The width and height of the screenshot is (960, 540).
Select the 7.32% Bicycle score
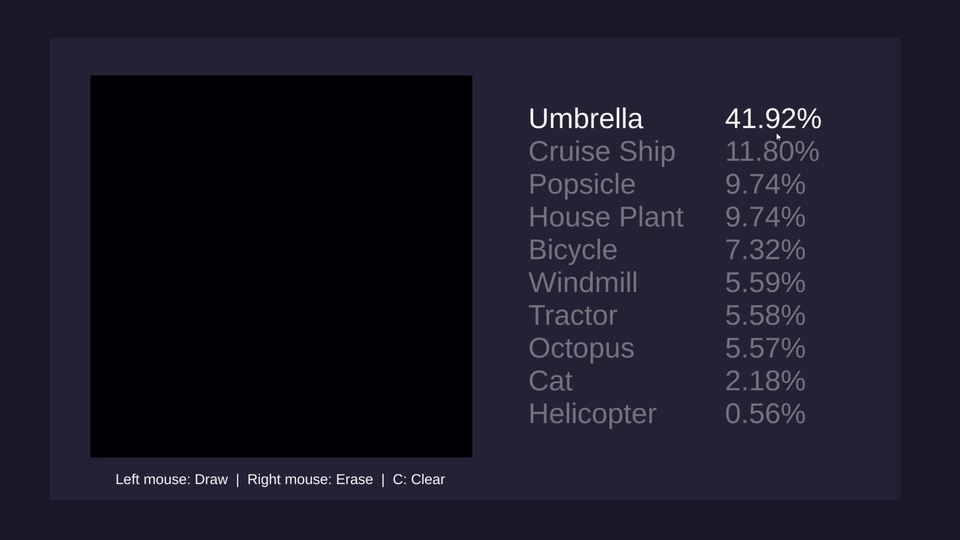tap(765, 250)
